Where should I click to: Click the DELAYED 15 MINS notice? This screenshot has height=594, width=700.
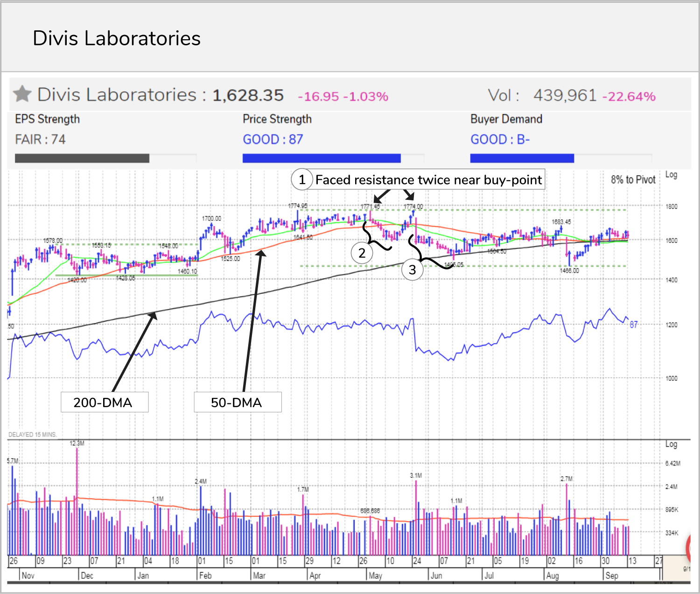point(32,434)
